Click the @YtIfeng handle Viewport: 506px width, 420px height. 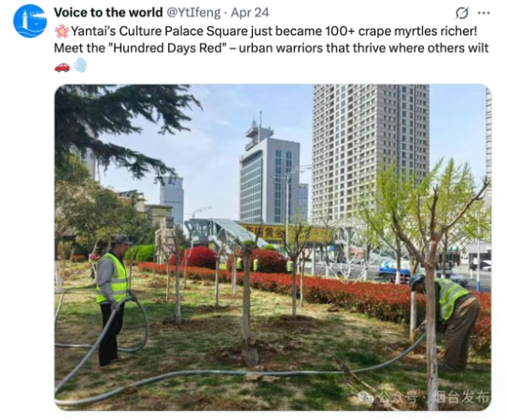[193, 12]
